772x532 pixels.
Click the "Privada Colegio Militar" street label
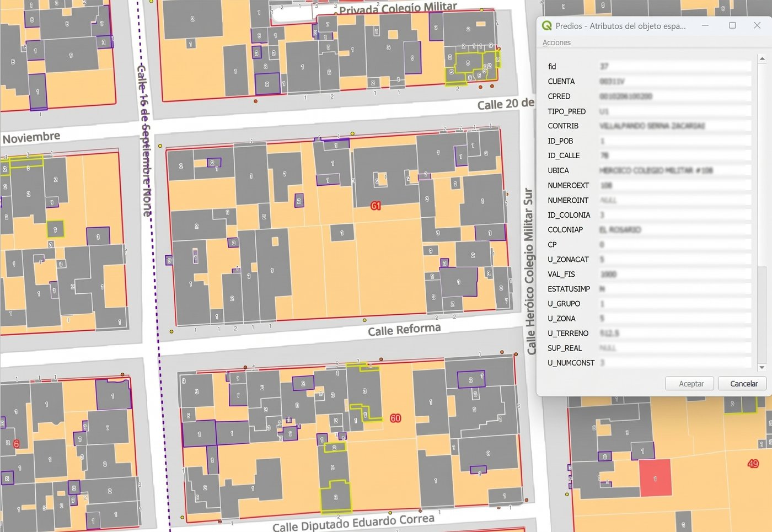click(x=398, y=8)
